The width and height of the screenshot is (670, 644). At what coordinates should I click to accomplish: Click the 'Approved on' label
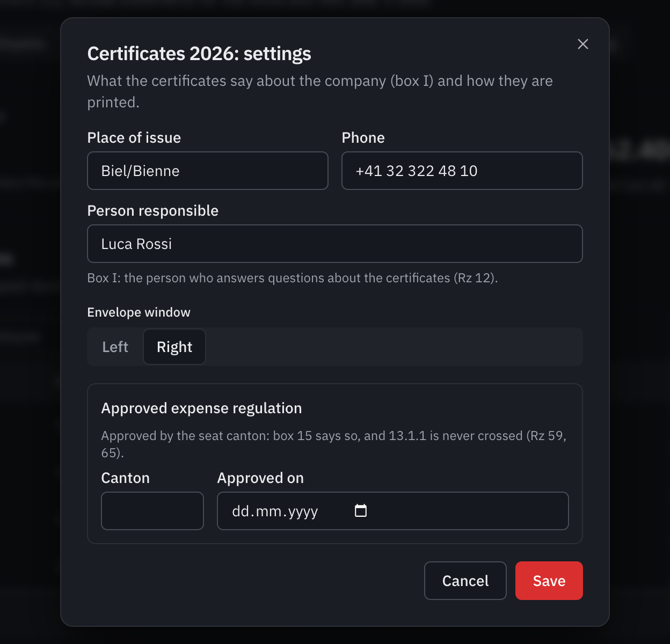click(x=260, y=478)
